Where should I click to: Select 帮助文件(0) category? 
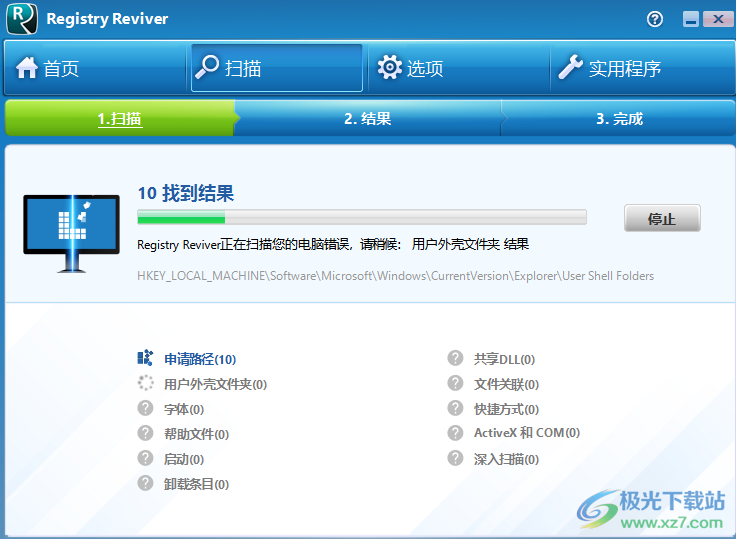(196, 434)
